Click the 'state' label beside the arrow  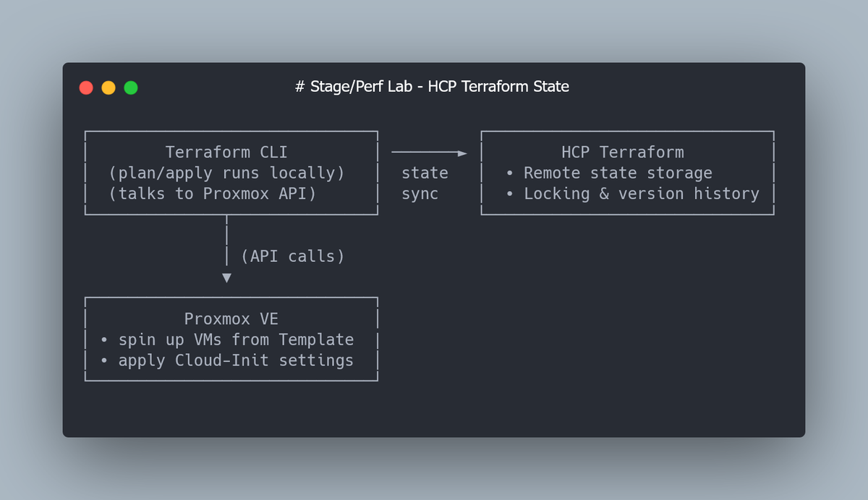coord(425,173)
